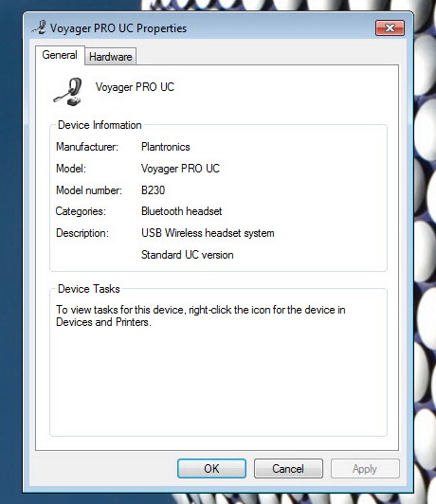Click the Devices and Printers instruction text
Screen dimensions: 436x504
point(201,315)
